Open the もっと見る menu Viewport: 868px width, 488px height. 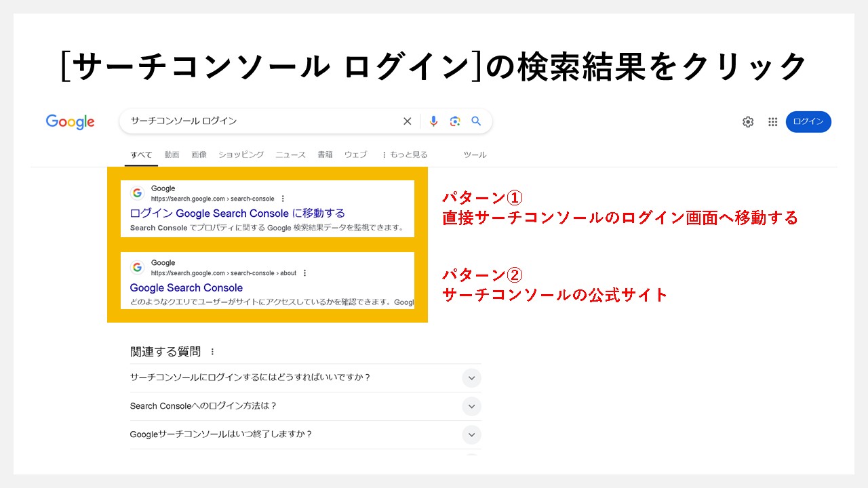(404, 154)
